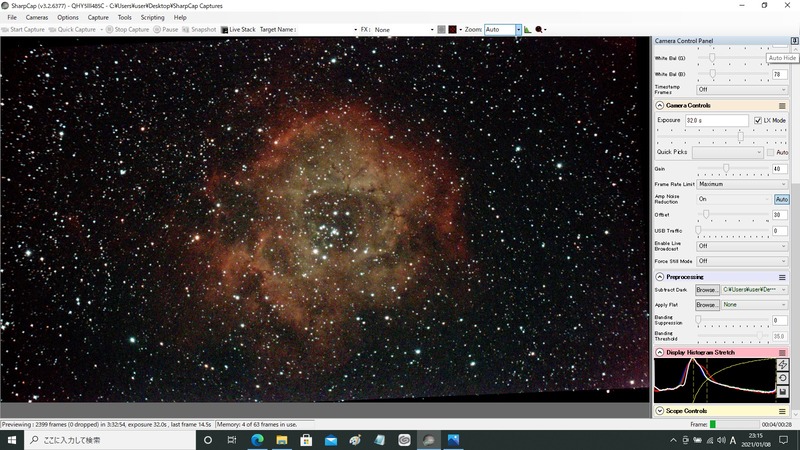Adjust the White Bal (G) slider
The image size is (800, 450).
tap(712, 58)
